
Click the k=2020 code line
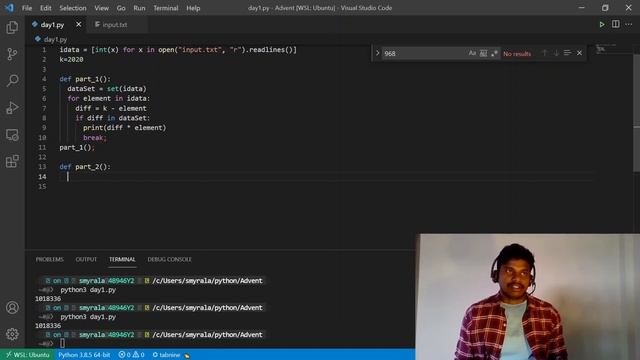point(71,60)
